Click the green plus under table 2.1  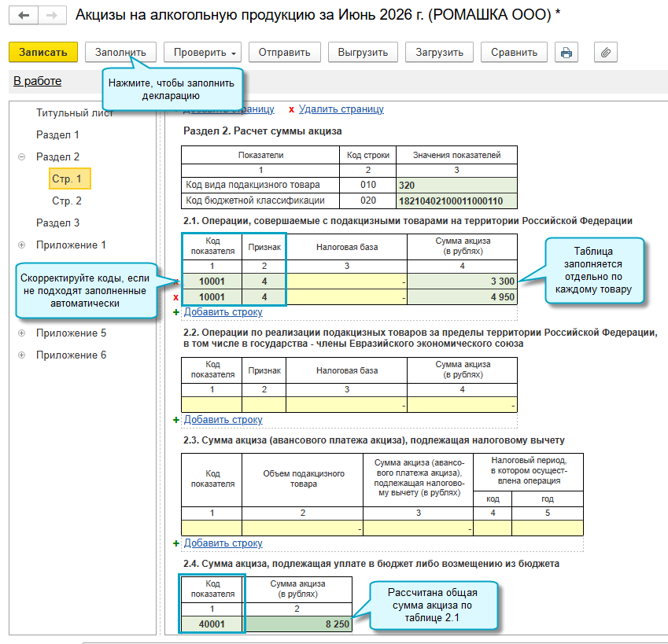click(176, 312)
